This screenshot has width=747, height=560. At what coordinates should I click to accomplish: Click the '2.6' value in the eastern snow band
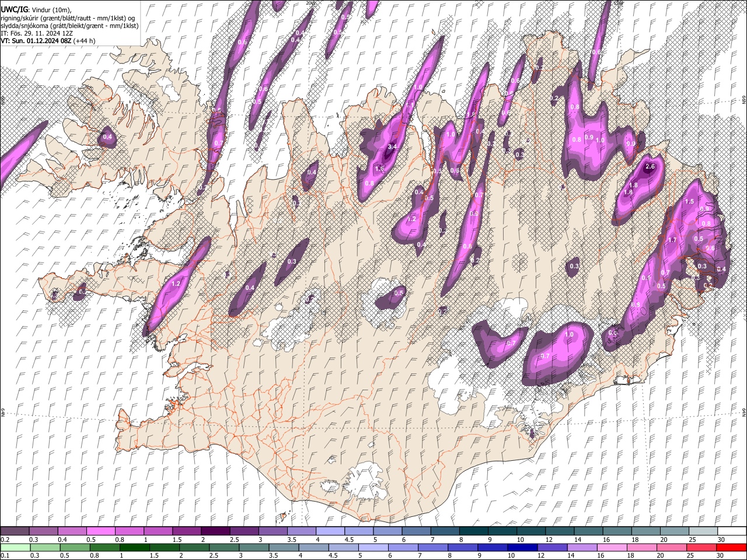[651, 167]
